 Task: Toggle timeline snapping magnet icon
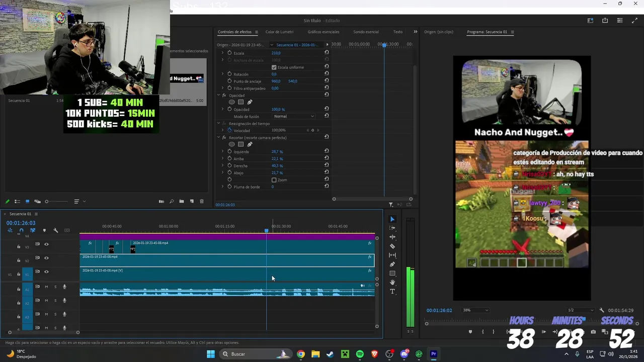[21, 230]
